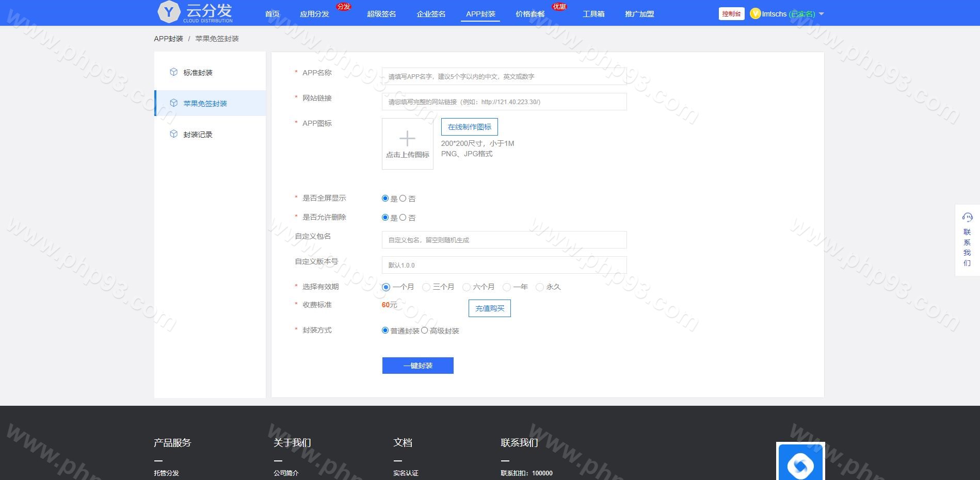Focus the APP名称 input field
Image resolution: width=980 pixels, height=480 pixels.
point(504,76)
